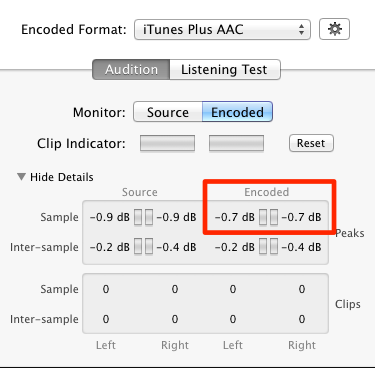Viewport: 375px width, 368px height.
Task: Click Encoded left sample peak -0.7 dB
Action: [x=235, y=217]
